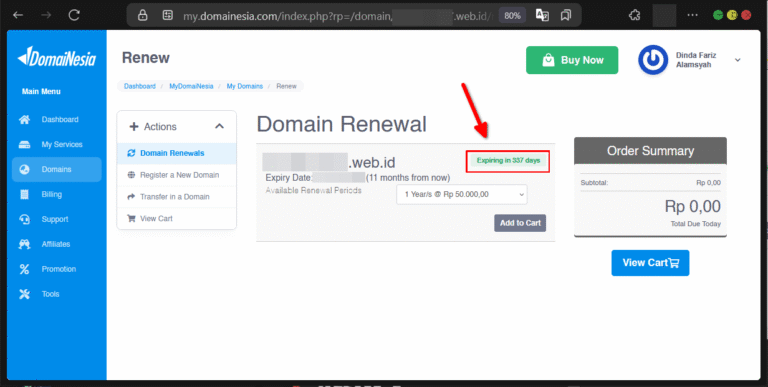Click the Billing icon in sidebar
Image resolution: width=768 pixels, height=387 pixels.
(x=24, y=194)
